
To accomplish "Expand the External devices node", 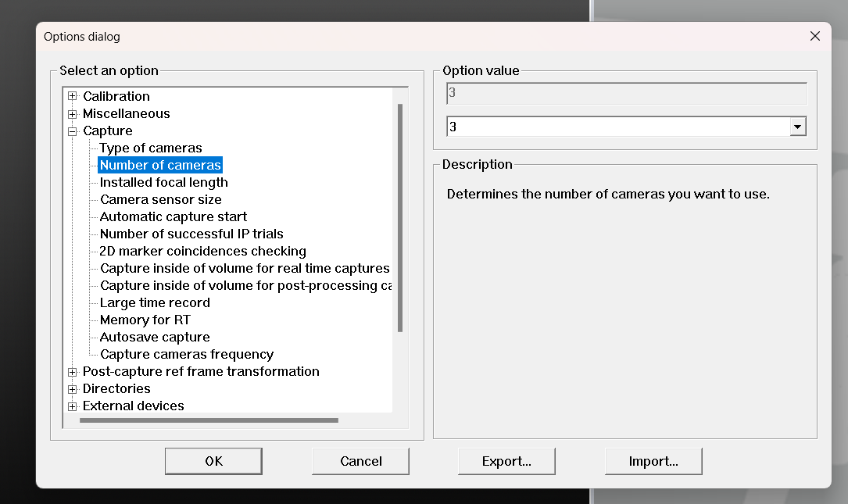I will coord(73,406).
